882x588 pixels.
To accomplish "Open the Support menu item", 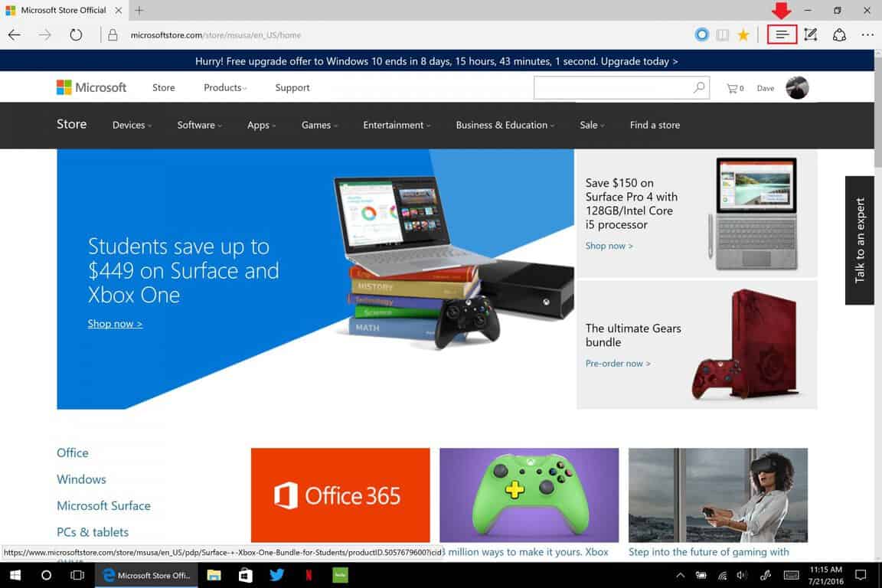I will pyautogui.click(x=292, y=88).
